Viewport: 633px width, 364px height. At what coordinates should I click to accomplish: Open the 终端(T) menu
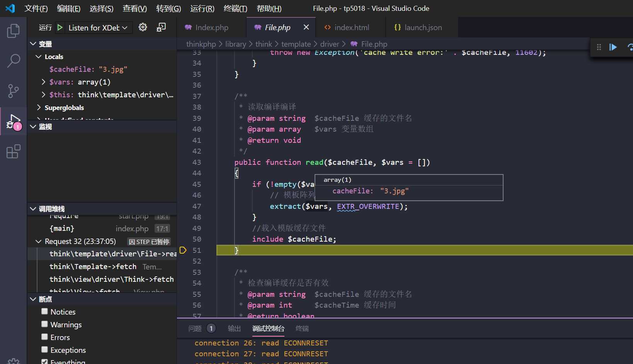coord(235,8)
